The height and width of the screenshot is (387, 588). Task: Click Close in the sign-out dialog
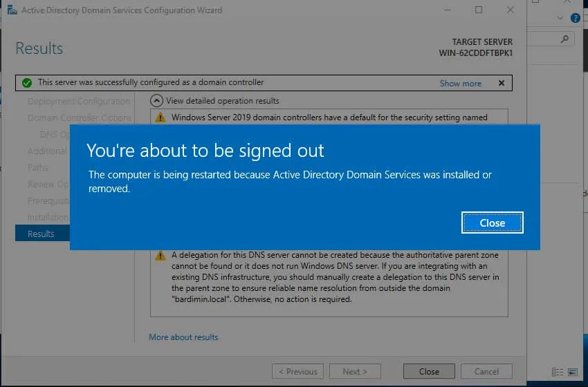[492, 223]
